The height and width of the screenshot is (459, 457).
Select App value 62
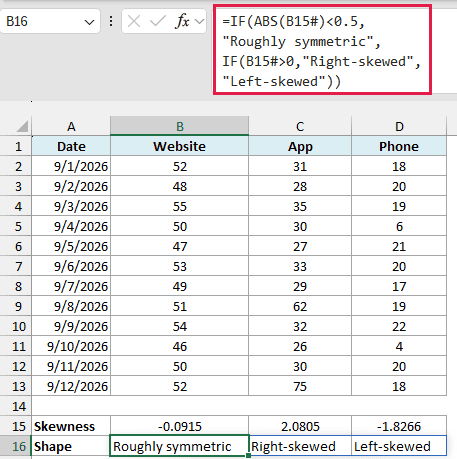pyautogui.click(x=300, y=306)
